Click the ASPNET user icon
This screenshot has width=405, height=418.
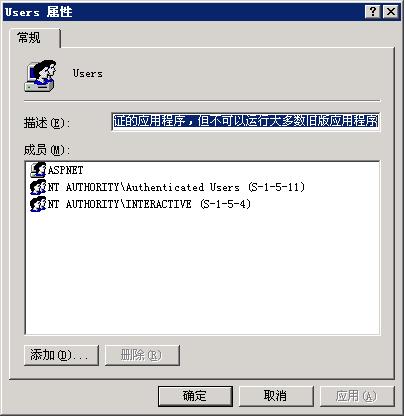tap(38, 170)
